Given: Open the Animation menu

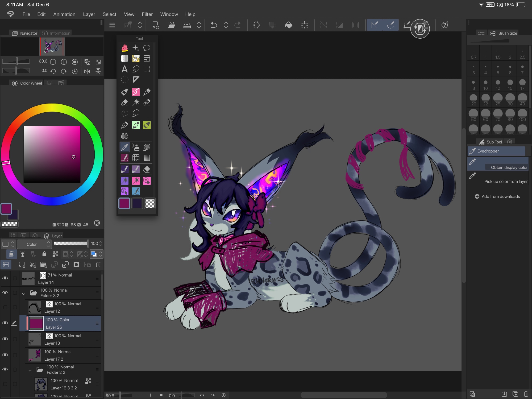Looking at the screenshot, I should (64, 14).
